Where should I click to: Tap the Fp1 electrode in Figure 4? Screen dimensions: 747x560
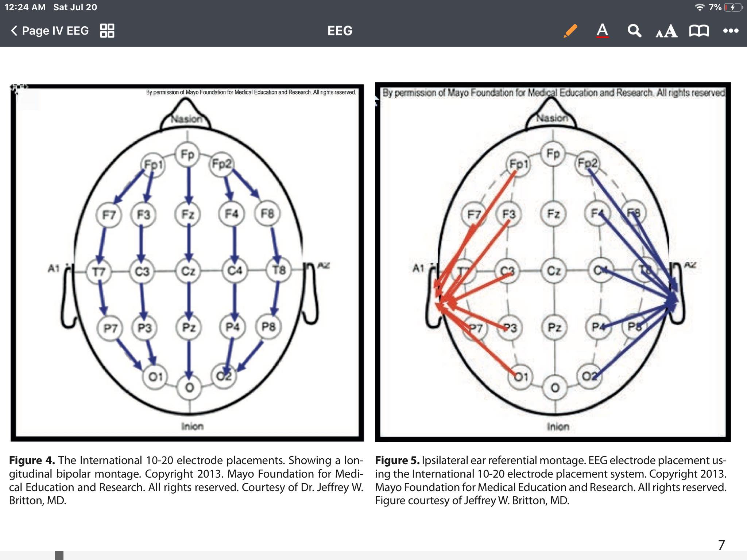coord(153,165)
